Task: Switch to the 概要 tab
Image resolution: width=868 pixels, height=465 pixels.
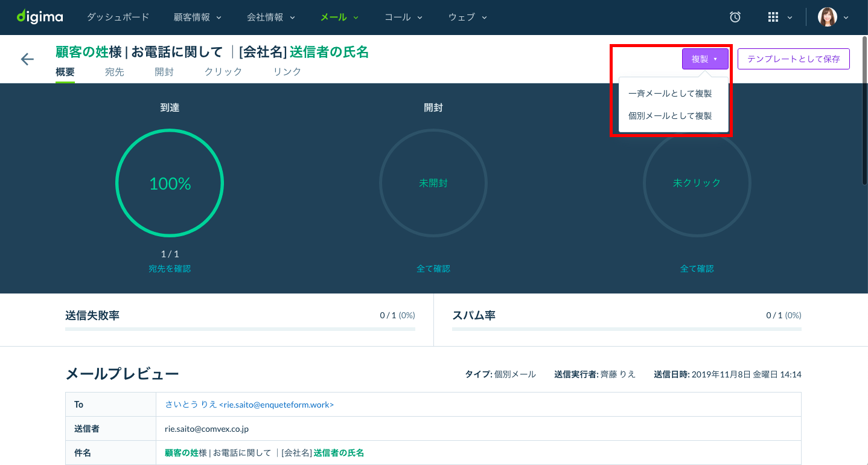Action: 65,72
